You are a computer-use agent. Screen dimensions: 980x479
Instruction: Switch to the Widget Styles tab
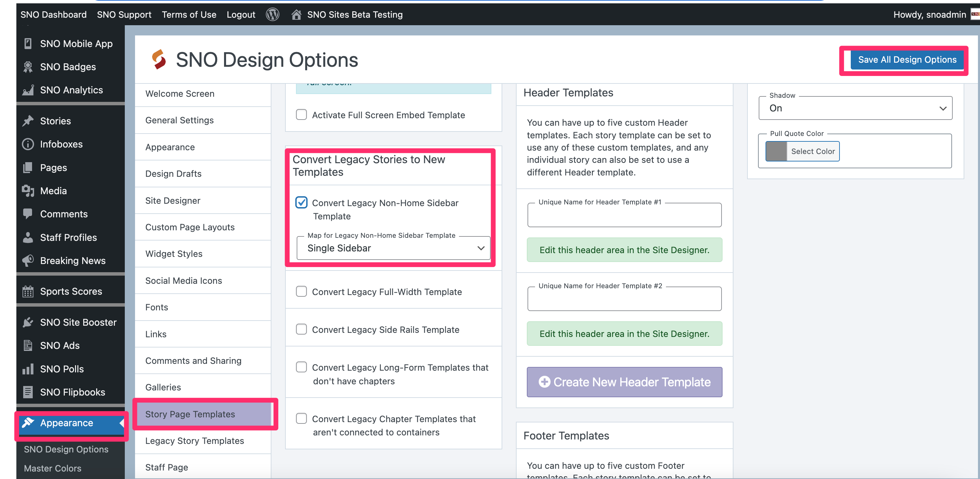pyautogui.click(x=174, y=253)
